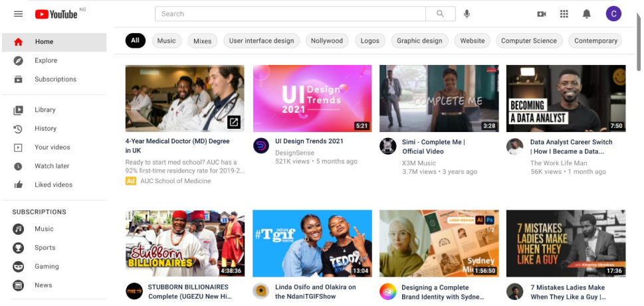Open Subscriptions in the sidebar
The height and width of the screenshot is (306, 644).
pos(55,79)
